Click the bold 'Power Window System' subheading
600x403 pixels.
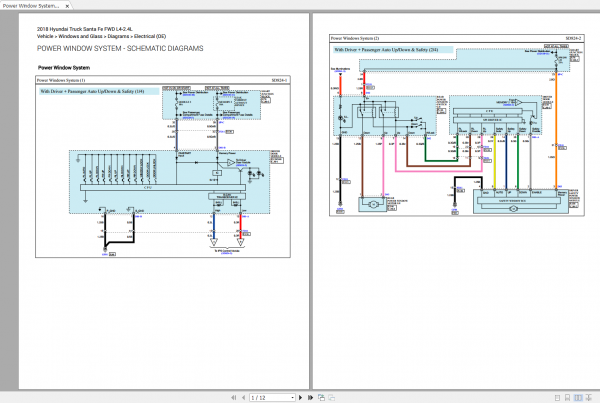(64, 68)
